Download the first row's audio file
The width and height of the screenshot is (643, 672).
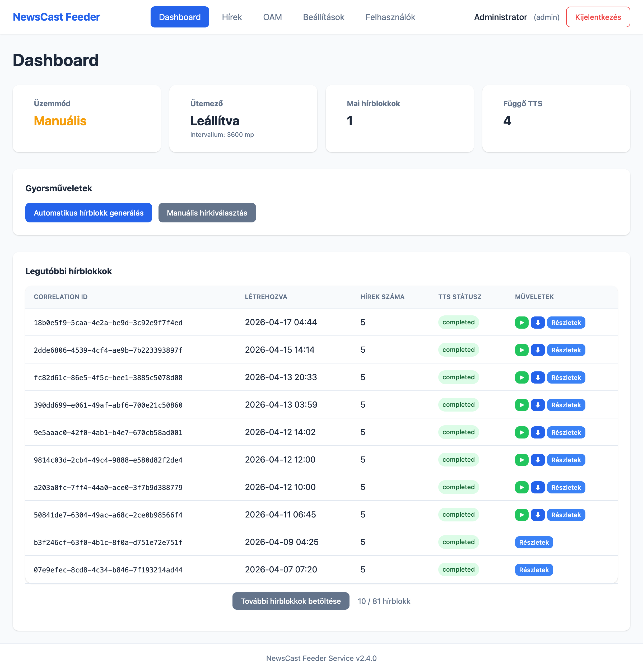tap(537, 323)
